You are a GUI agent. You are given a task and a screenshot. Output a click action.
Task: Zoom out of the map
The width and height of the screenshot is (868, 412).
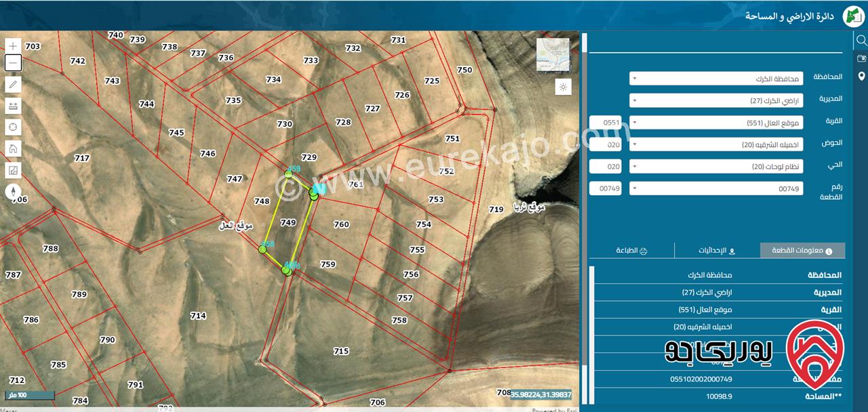[x=13, y=63]
